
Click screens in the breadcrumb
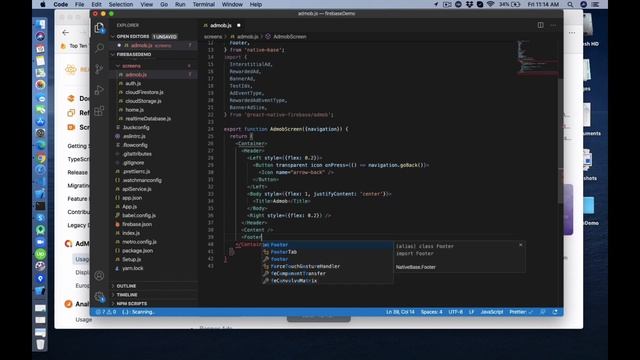(213, 37)
